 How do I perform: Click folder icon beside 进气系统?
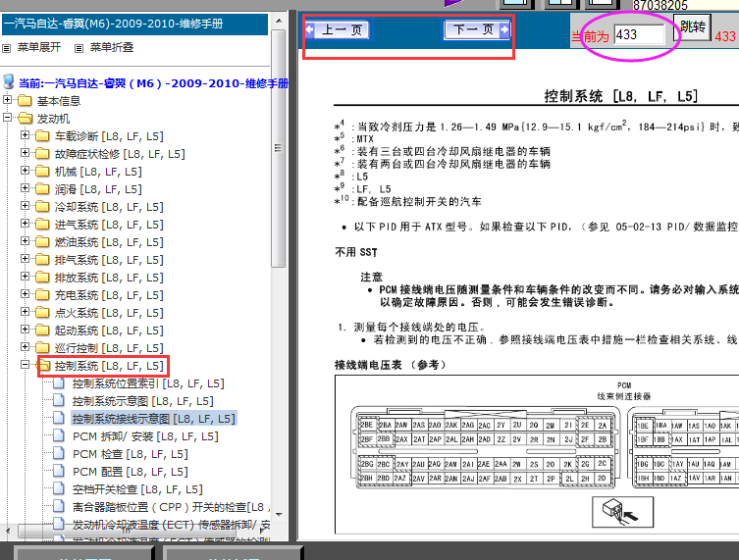click(42, 225)
